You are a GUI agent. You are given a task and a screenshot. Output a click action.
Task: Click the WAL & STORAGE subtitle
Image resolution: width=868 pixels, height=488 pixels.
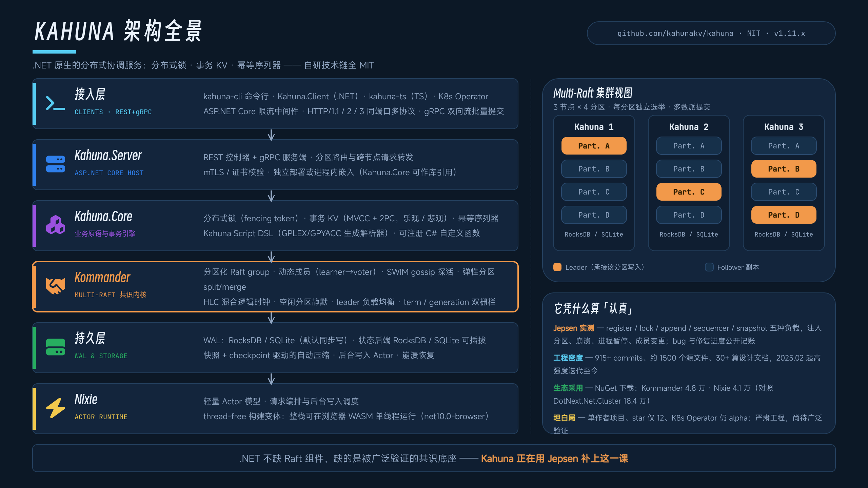pos(101,356)
